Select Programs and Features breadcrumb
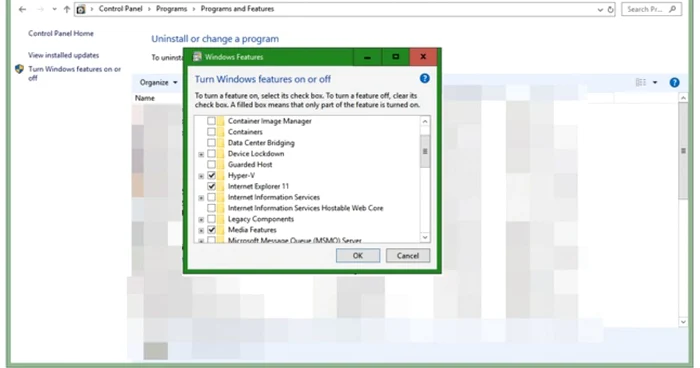The height and width of the screenshot is (368, 700). (237, 9)
